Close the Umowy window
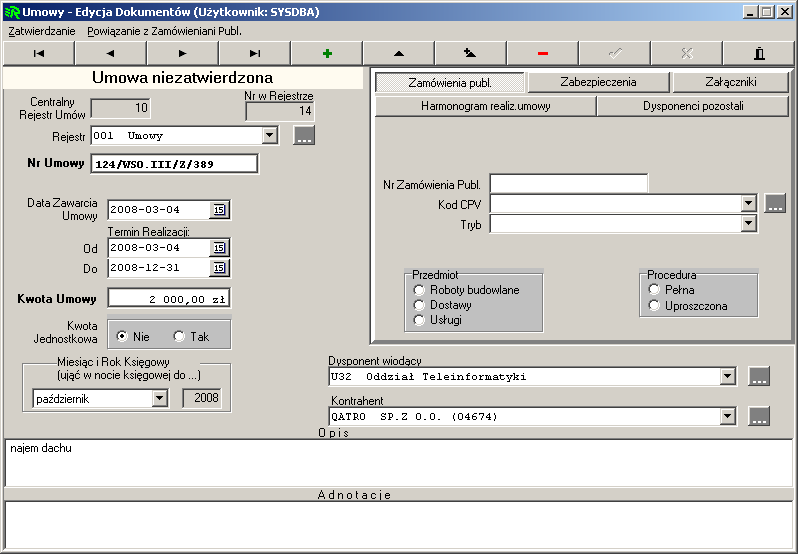Screen dimensions: 798x554 click(x=785, y=12)
